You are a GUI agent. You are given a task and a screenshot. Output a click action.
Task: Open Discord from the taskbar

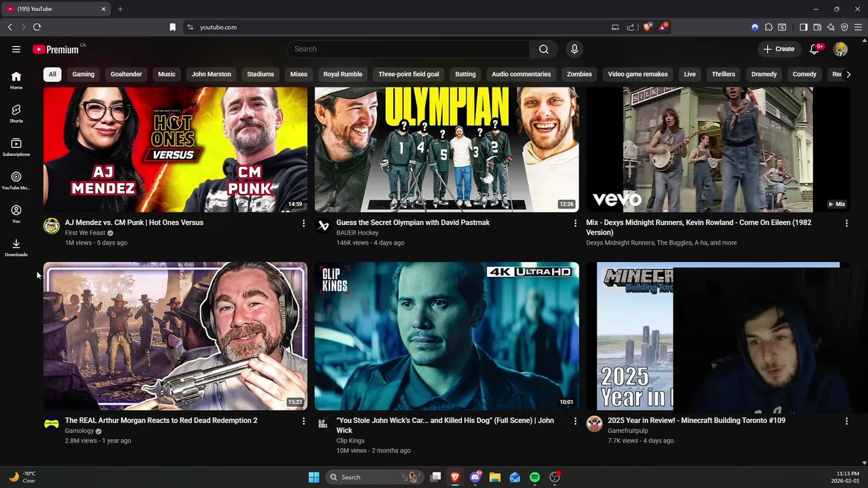[x=475, y=477]
